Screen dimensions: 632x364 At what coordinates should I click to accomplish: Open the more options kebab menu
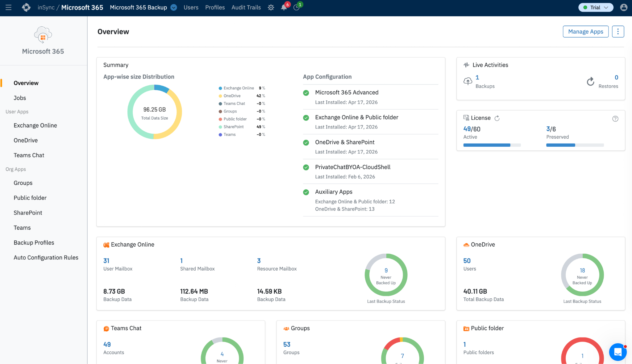point(618,31)
